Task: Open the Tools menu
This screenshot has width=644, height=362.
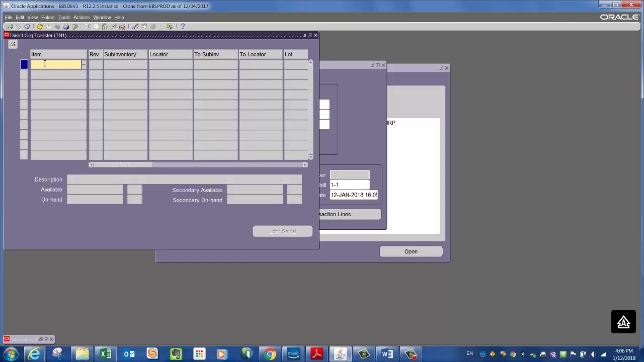Action: tap(64, 17)
